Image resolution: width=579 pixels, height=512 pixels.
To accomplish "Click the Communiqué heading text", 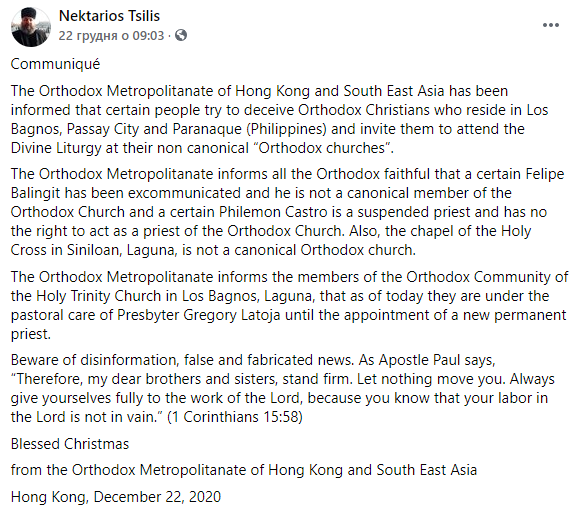I will coord(55,64).
